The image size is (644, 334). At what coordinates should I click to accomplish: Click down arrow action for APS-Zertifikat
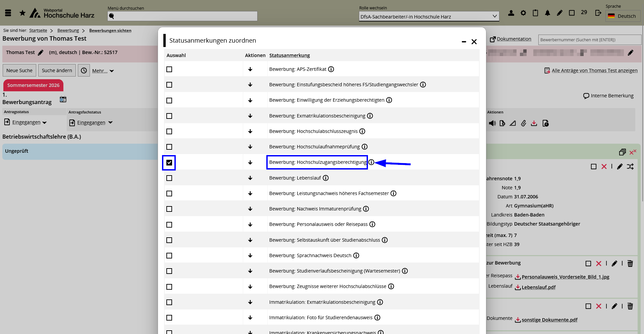[250, 69]
